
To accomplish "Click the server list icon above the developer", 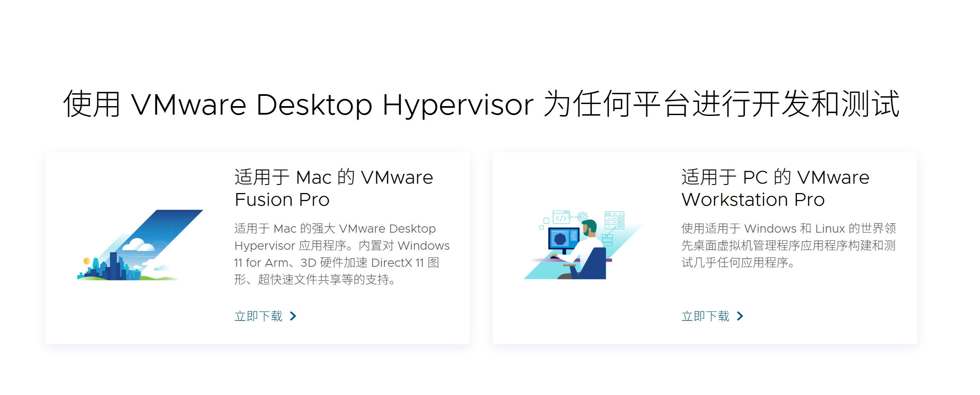I will [614, 220].
